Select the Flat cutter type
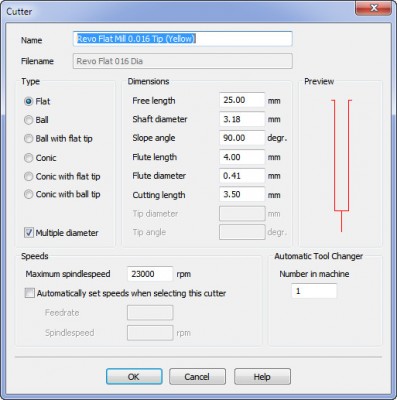 click(29, 101)
